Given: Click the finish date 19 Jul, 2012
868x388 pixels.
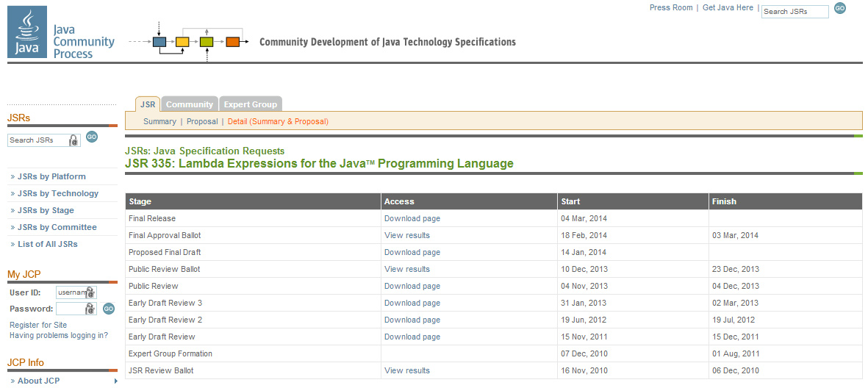Looking at the screenshot, I should point(734,320).
